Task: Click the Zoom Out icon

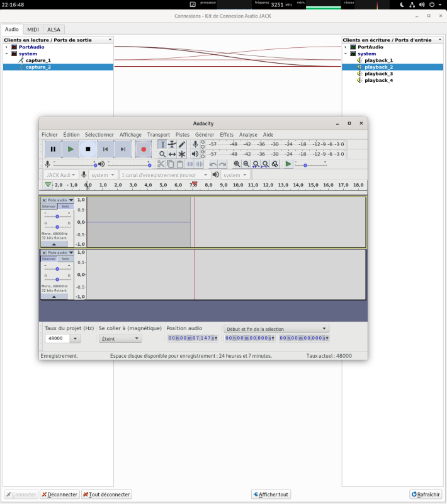Action: (x=246, y=164)
